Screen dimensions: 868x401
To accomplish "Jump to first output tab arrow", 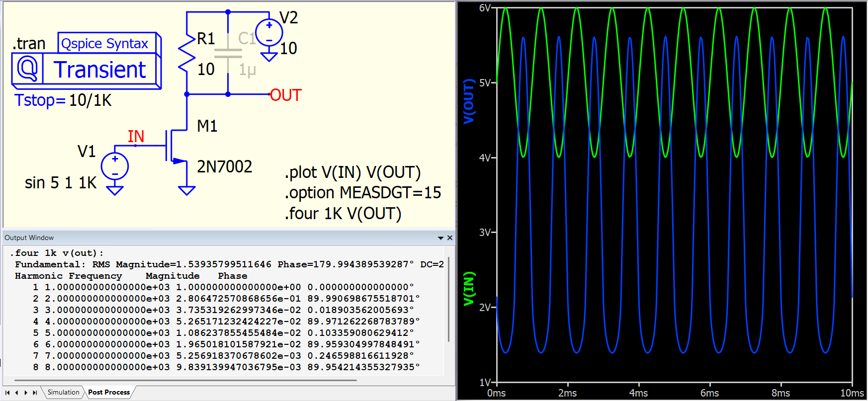I will click(x=8, y=393).
